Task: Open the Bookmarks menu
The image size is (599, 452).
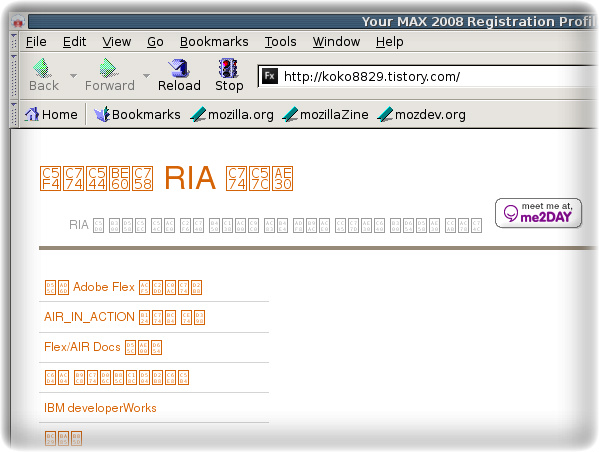Action: point(214,42)
